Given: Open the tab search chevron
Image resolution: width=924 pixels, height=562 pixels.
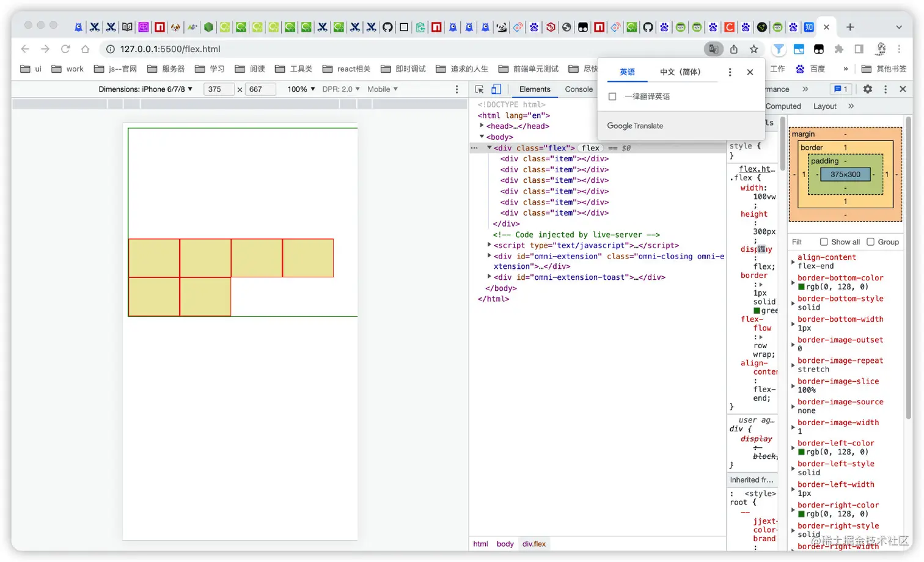Looking at the screenshot, I should point(899,27).
